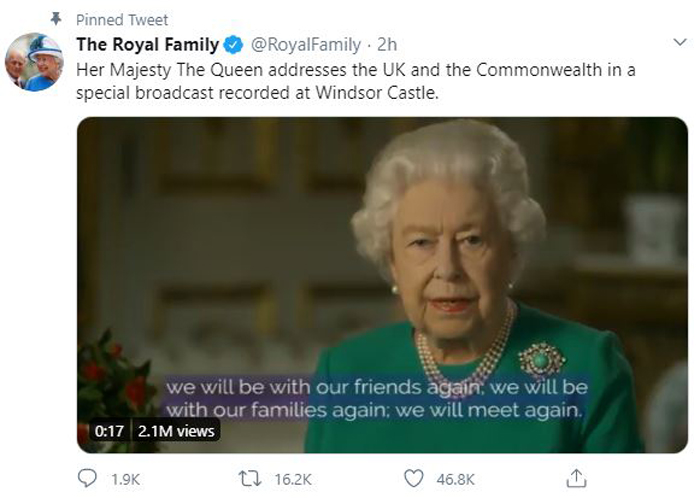The image size is (700, 498).
Task: Click the reply speech bubble icon
Action: pyautogui.click(x=87, y=478)
